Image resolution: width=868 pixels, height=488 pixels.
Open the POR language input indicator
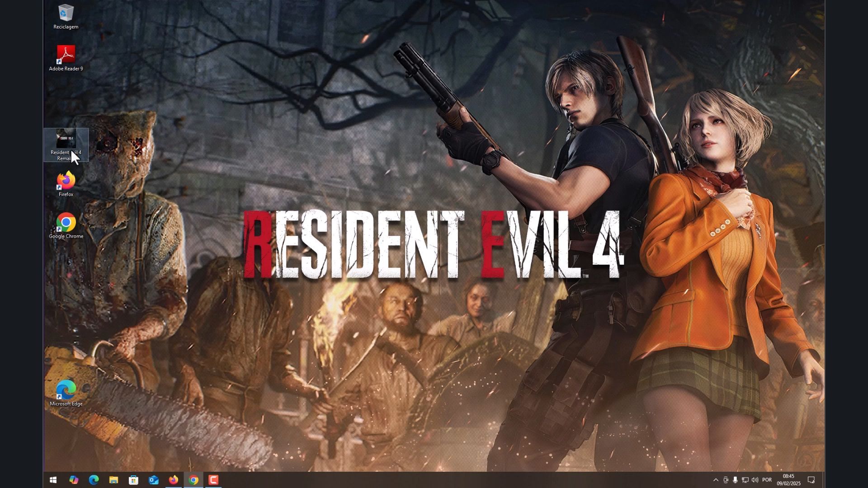pyautogui.click(x=767, y=480)
